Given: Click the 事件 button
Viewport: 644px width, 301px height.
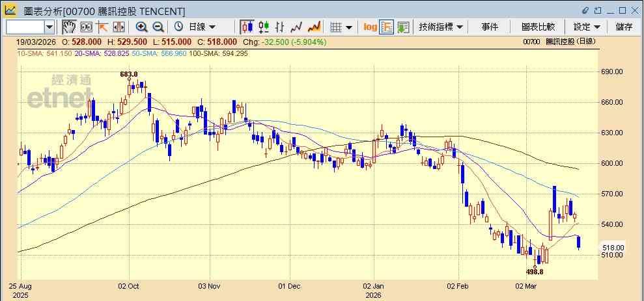Looking at the screenshot, I should 490,27.
